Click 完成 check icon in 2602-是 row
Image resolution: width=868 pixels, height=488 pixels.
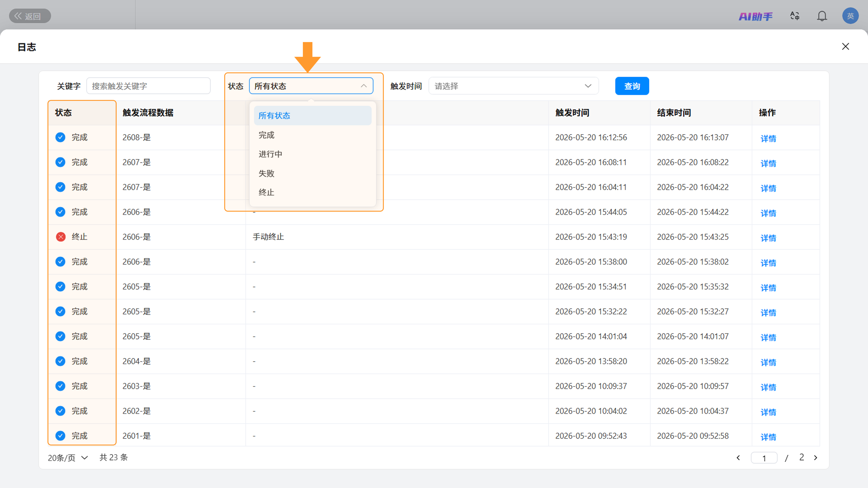click(60, 411)
